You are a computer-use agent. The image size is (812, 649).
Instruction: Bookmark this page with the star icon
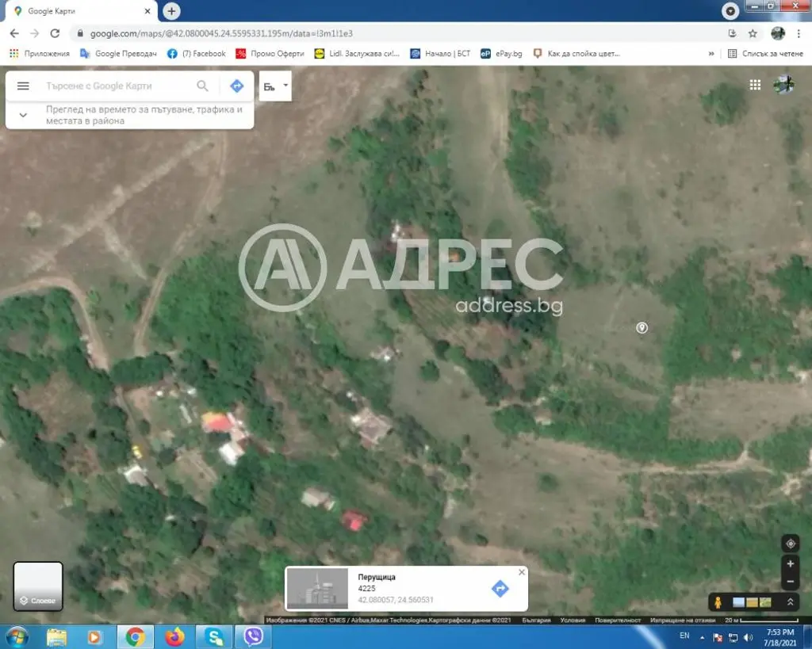(x=753, y=33)
